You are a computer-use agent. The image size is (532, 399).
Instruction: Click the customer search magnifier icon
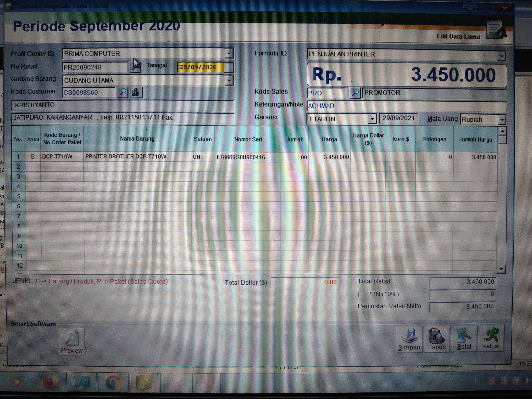point(122,92)
